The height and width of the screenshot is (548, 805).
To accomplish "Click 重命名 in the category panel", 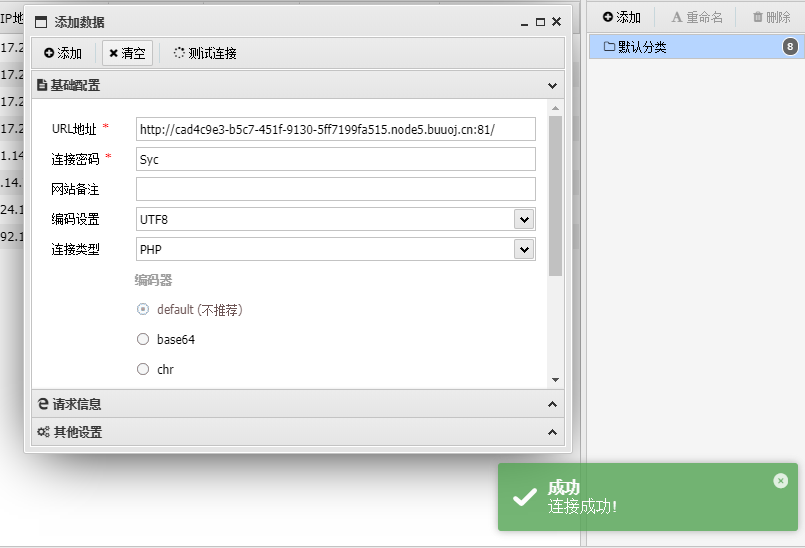I will pyautogui.click(x=697, y=17).
